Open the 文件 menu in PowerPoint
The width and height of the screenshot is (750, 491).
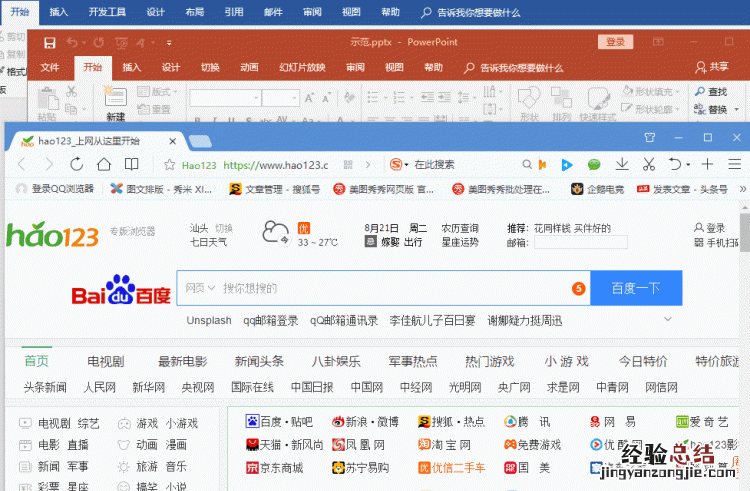pyautogui.click(x=50, y=67)
